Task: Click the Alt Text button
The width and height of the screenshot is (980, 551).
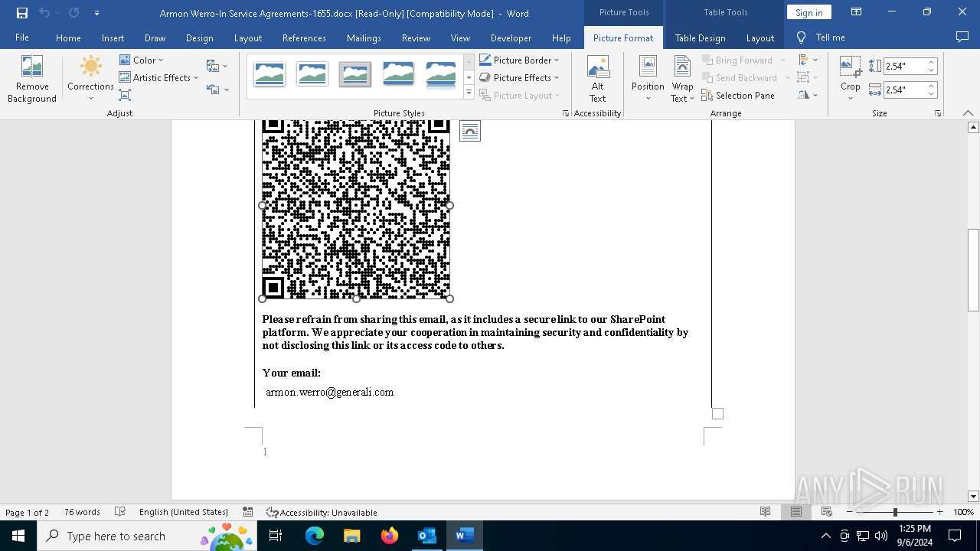Action: 598,79
